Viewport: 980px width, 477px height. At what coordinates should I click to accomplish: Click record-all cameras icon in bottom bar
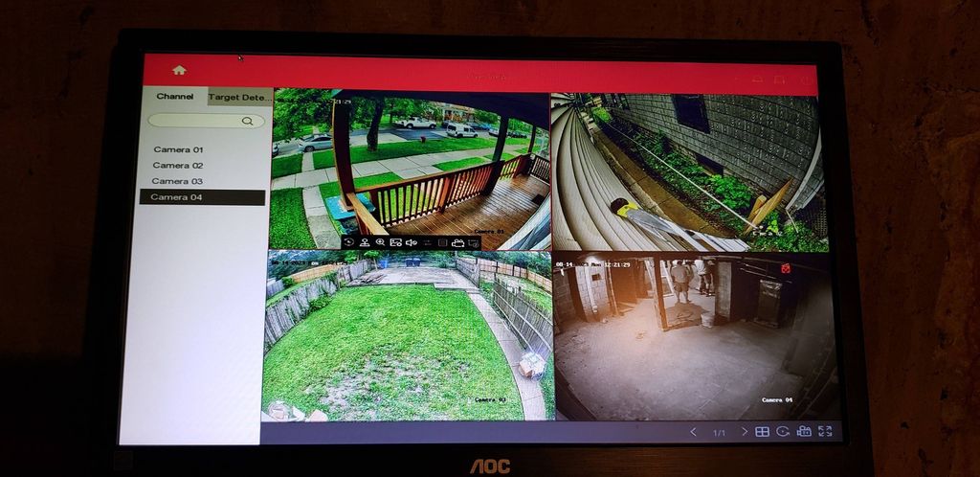pos(804,431)
